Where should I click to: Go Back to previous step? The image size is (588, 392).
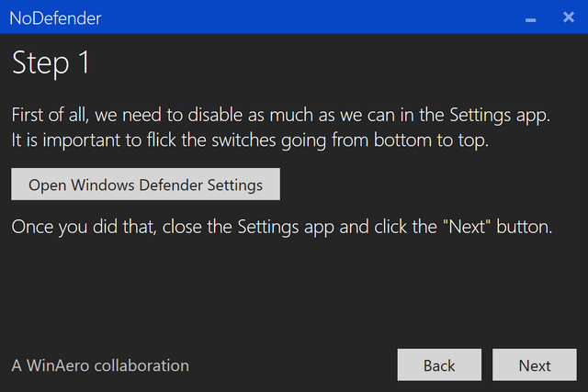[439, 365]
